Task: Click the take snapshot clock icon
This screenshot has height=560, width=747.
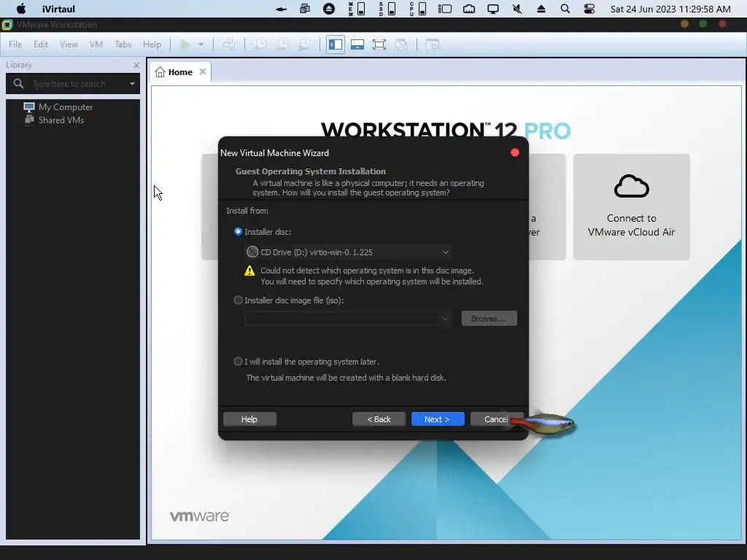Action: pos(260,44)
